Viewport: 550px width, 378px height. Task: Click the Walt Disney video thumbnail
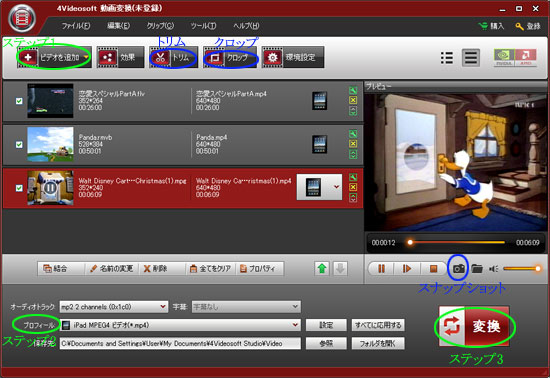[x=51, y=188]
